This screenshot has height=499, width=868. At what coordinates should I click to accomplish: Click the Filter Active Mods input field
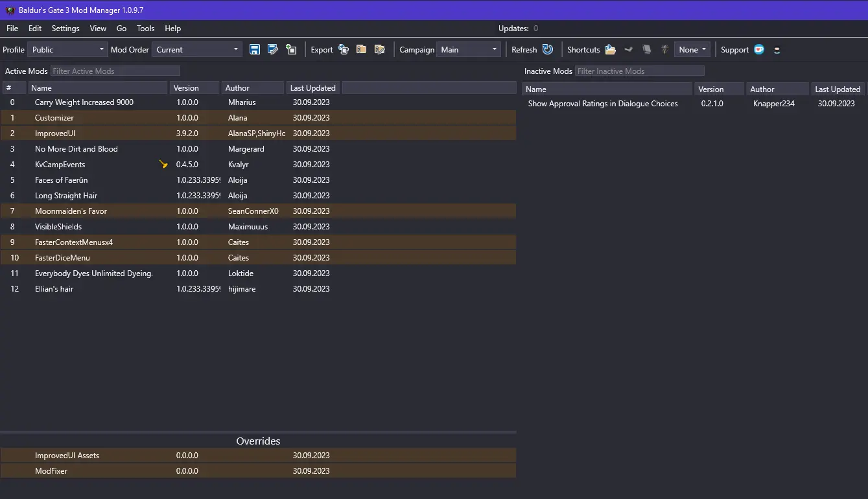(115, 71)
